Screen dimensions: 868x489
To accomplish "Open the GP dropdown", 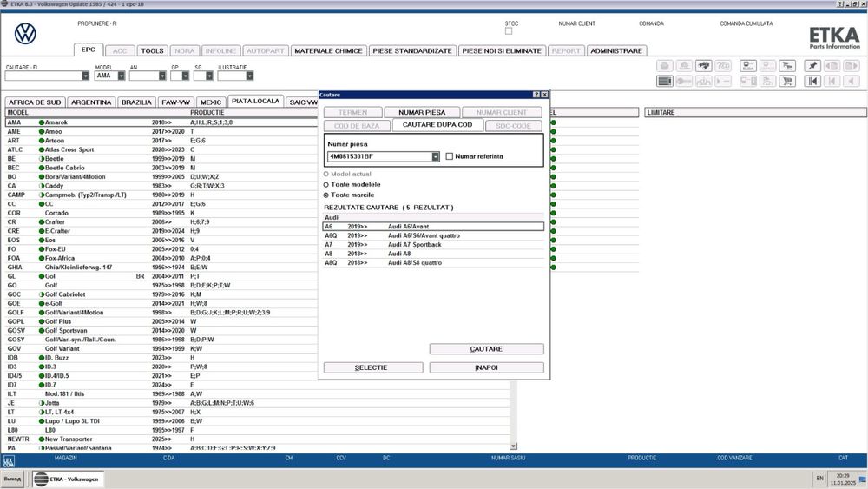I will (186, 76).
